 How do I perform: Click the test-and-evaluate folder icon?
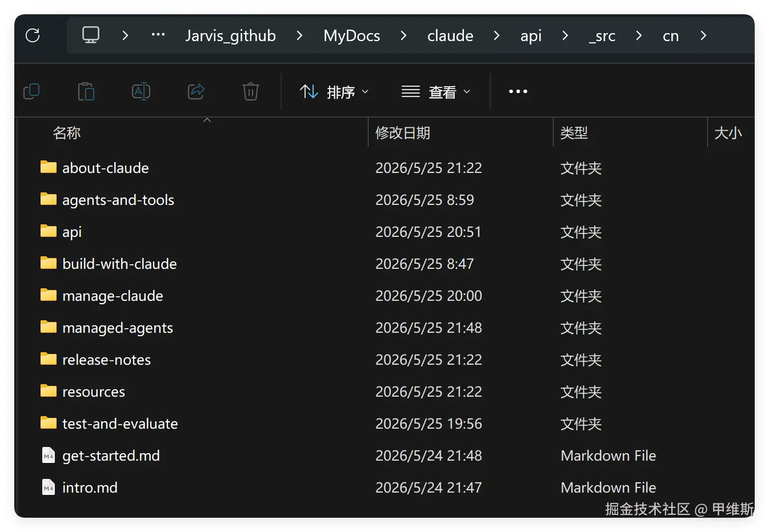pyautogui.click(x=49, y=423)
